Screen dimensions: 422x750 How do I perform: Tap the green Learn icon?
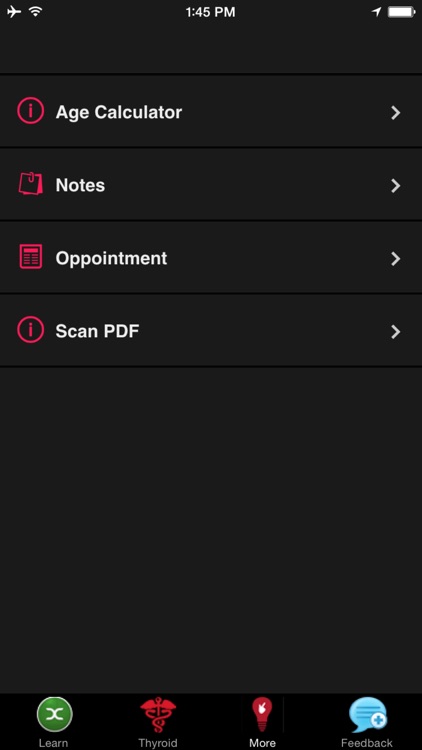[55, 715]
